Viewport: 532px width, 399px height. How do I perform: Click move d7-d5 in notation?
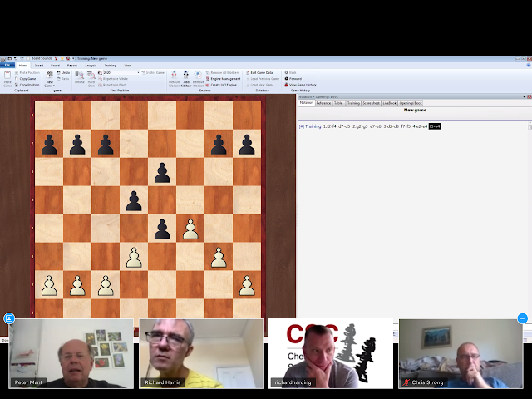click(344, 126)
